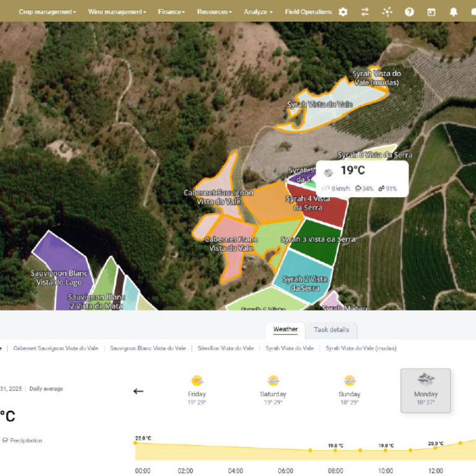Image resolution: width=476 pixels, height=476 pixels.
Task: Click the 20.0 °C chart point at 12:00
Action: 435,447
